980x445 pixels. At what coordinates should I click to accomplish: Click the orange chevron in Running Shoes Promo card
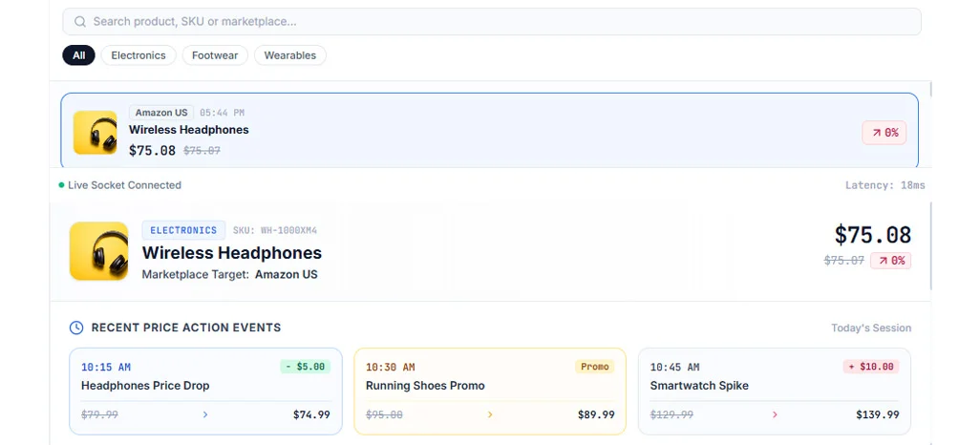[x=490, y=414]
